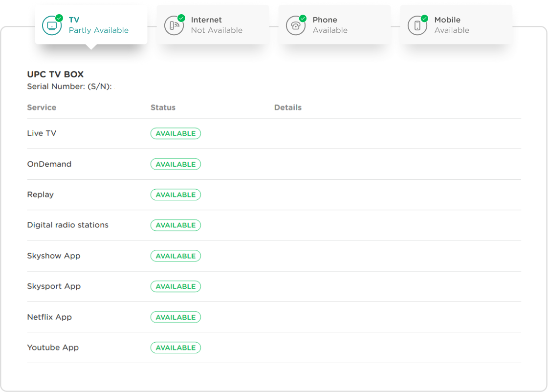Click the Not Available status text
Viewport: 548px width, 392px height.
217,30
